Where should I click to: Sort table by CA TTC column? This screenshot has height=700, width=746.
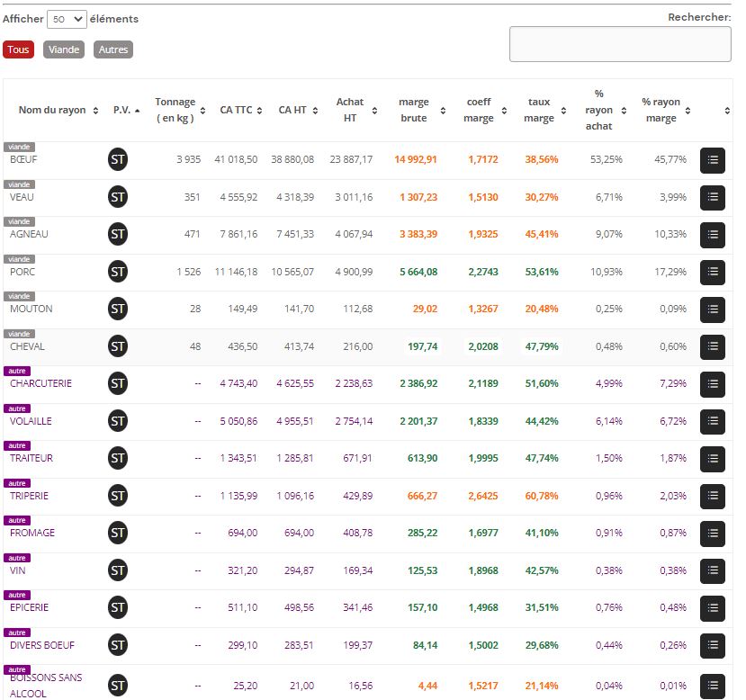241,110
